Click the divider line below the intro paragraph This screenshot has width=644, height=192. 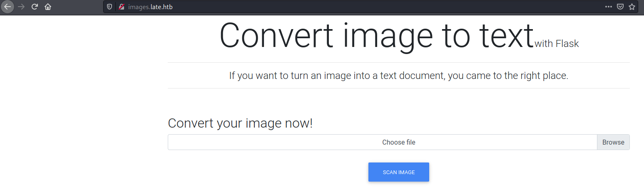[398, 88]
